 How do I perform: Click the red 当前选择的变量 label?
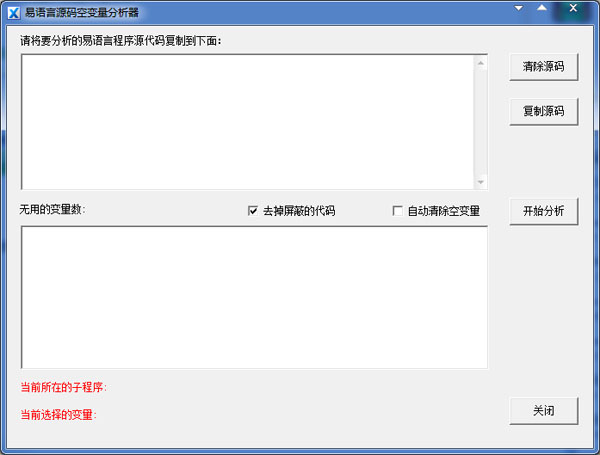[58, 415]
